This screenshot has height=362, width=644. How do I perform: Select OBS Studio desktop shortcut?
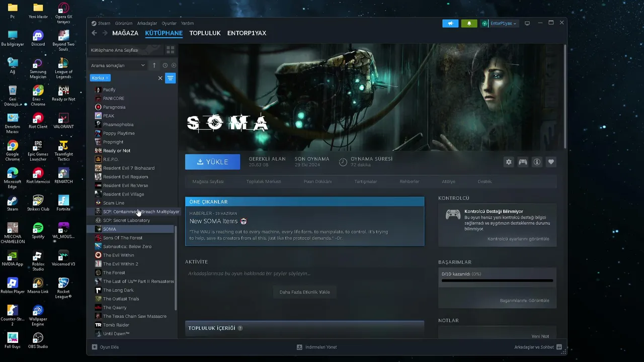(38, 341)
